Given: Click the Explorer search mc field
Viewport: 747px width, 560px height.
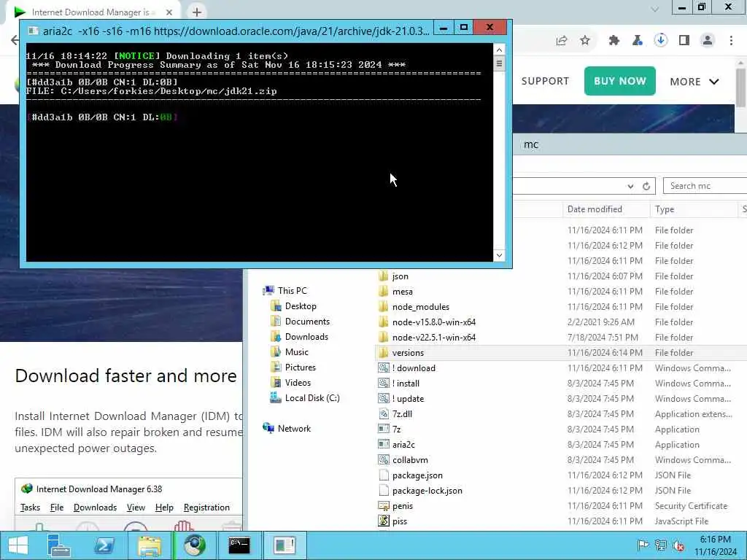Looking at the screenshot, I should [705, 186].
